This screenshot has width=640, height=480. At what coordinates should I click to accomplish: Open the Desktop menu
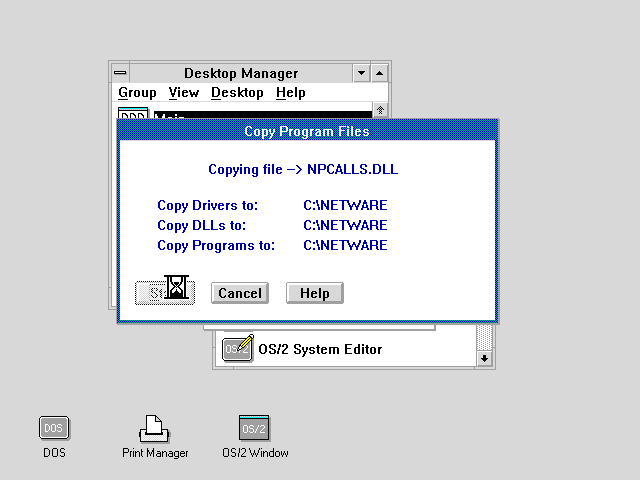[237, 93]
